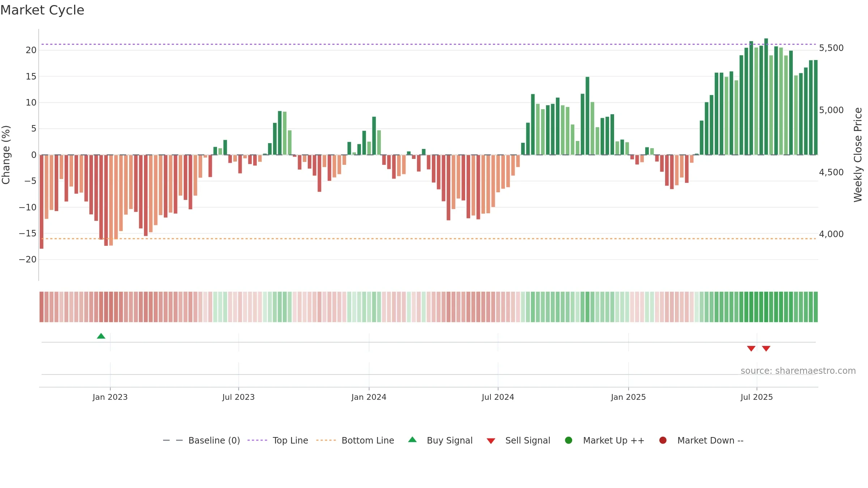Click the Jan 2023 x-axis label
The height and width of the screenshot is (488, 868).
click(x=110, y=397)
